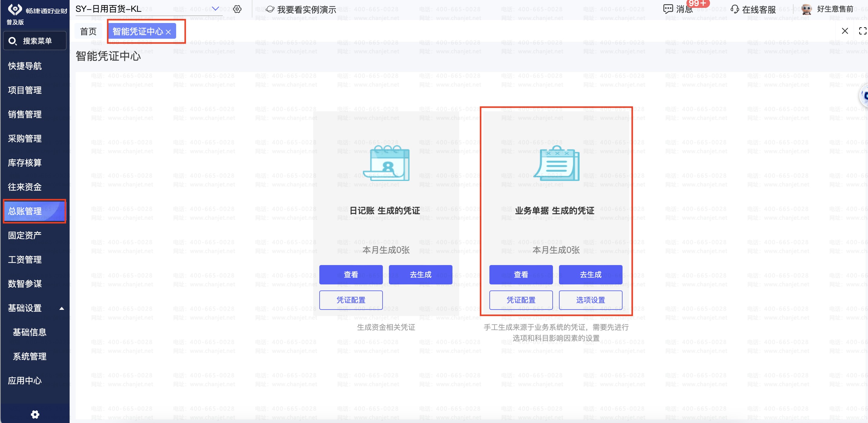868x423 pixels.
Task: Click the 我要看实例演示 demo link
Action: [x=301, y=9]
